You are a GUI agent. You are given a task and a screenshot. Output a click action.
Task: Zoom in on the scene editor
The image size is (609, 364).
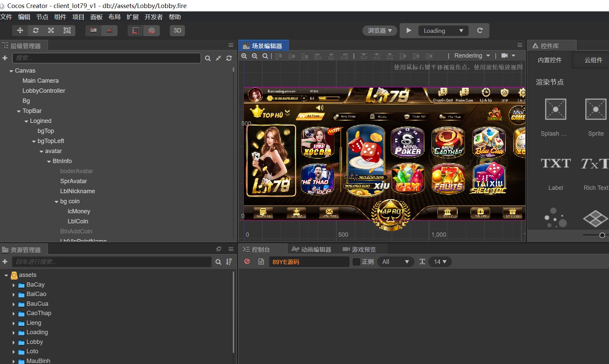coord(244,56)
